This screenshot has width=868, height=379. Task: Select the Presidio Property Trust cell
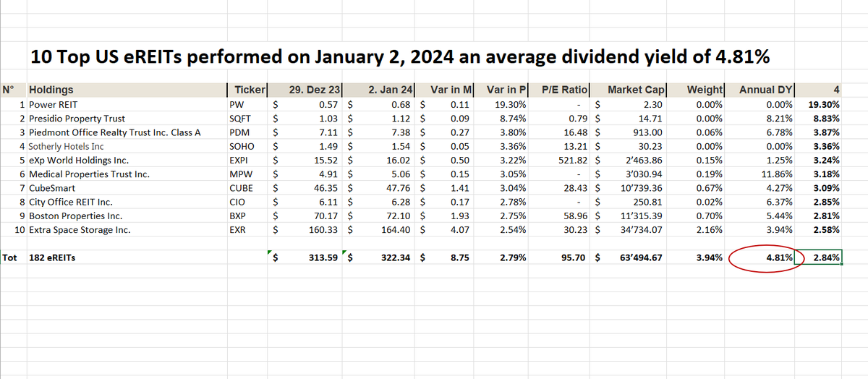(x=127, y=119)
